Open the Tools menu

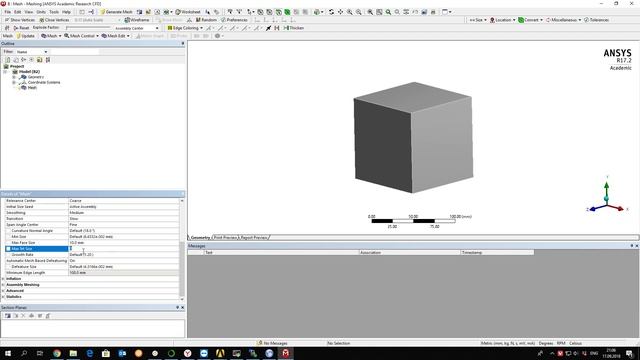(54, 12)
